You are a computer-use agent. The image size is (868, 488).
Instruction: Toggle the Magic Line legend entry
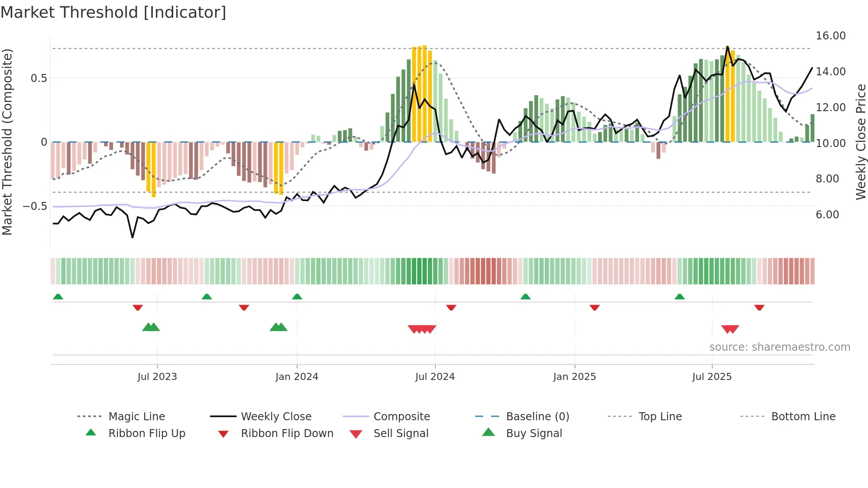pyautogui.click(x=136, y=416)
